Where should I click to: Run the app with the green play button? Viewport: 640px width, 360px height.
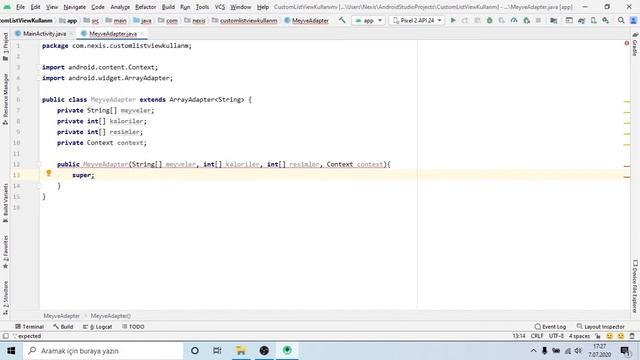click(453, 20)
